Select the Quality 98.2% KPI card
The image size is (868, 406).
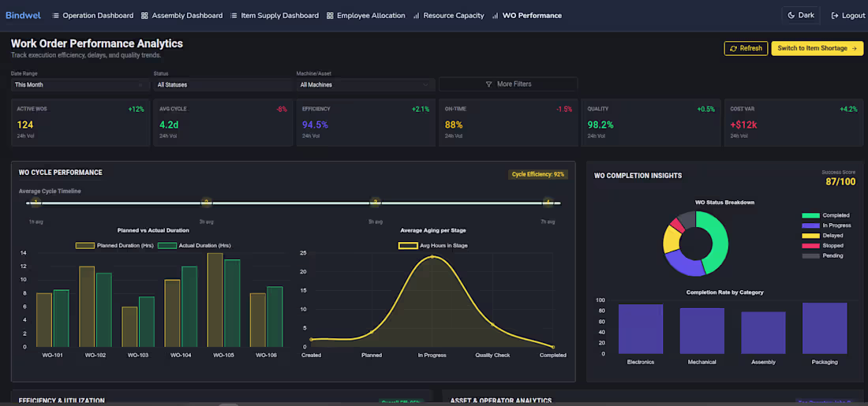[651, 123]
